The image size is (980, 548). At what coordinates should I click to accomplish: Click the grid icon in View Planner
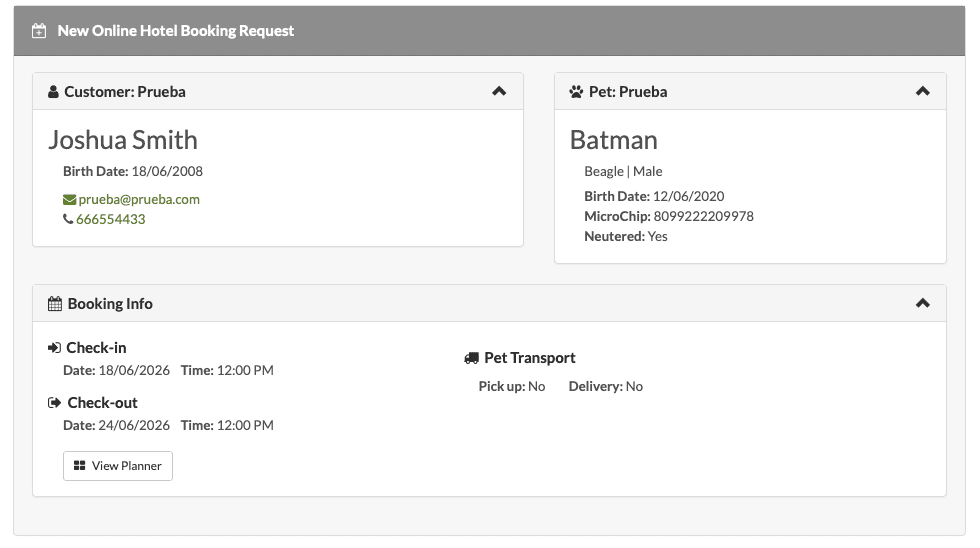(79, 466)
